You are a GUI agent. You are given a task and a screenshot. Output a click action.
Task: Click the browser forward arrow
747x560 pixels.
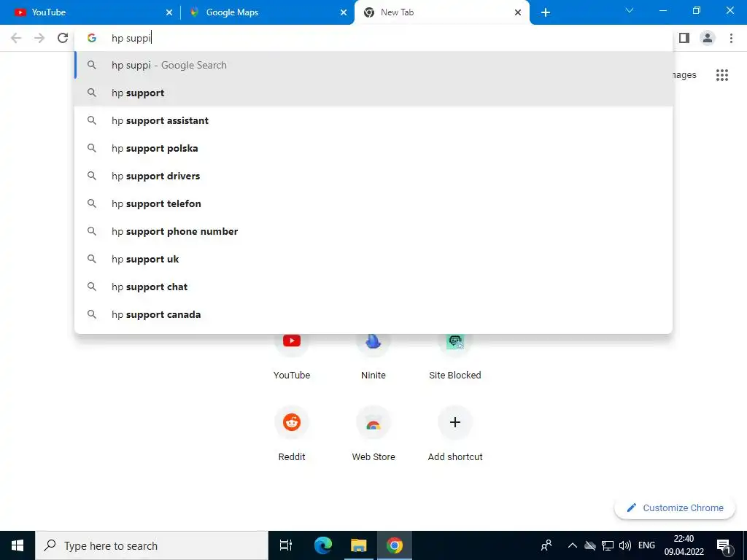tap(39, 38)
